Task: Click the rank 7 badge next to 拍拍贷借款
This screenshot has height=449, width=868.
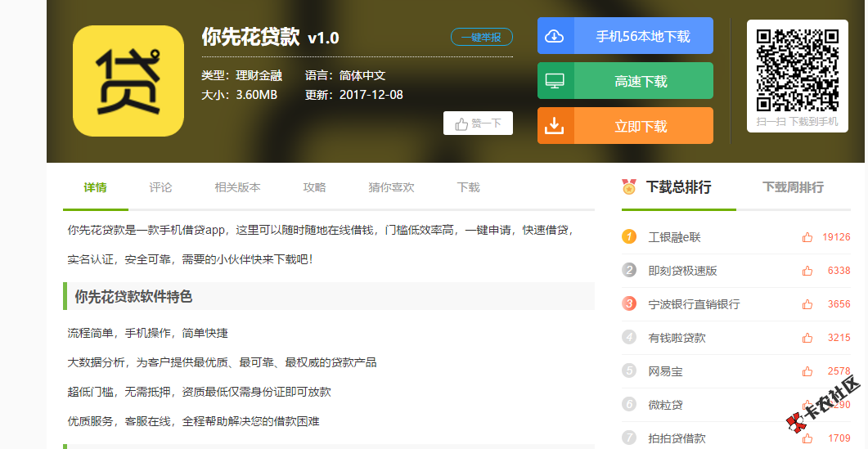Action: tap(629, 438)
